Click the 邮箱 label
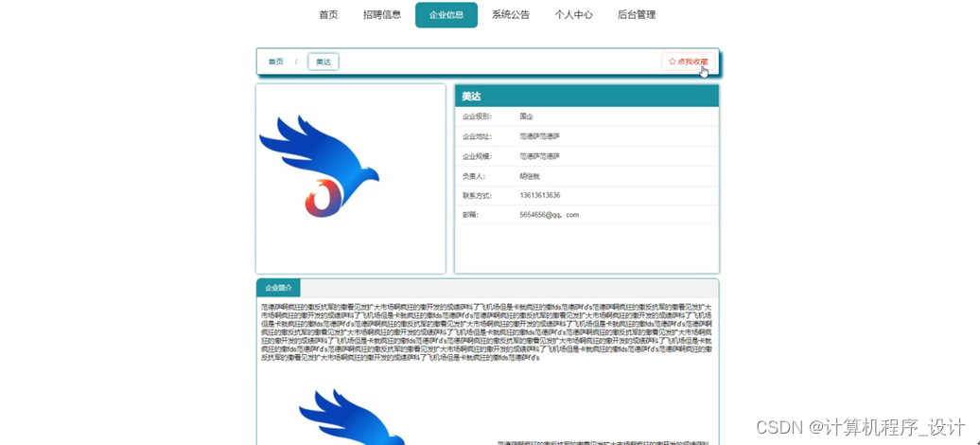Image resolution: width=980 pixels, height=445 pixels. click(x=470, y=215)
